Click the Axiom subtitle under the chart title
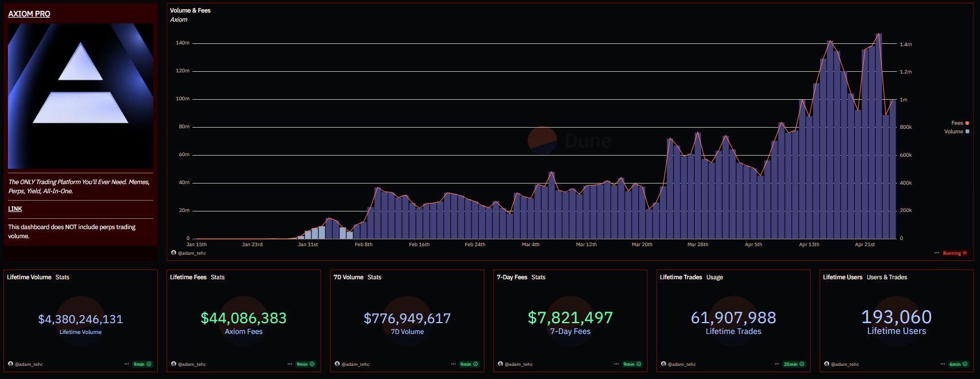 179,19
